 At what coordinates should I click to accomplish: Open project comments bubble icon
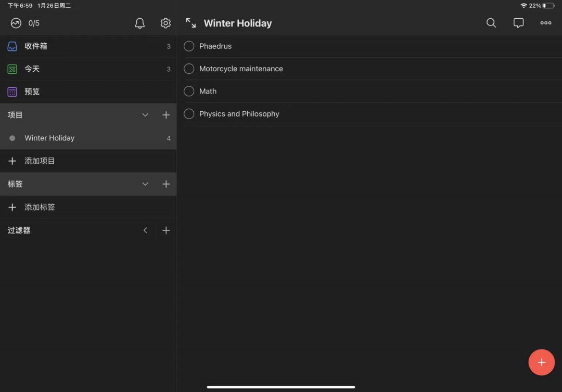pyautogui.click(x=518, y=23)
